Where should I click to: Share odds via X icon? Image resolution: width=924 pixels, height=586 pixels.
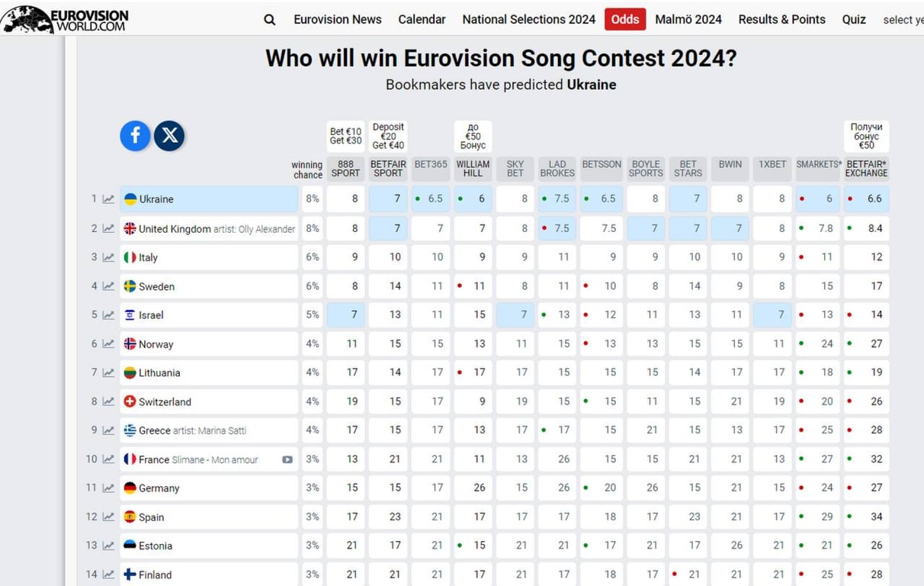click(169, 136)
